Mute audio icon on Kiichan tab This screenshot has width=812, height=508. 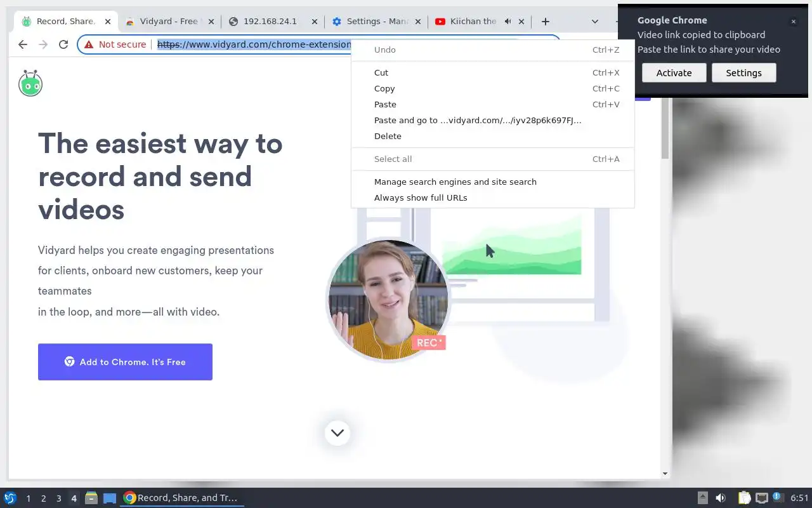(x=507, y=21)
